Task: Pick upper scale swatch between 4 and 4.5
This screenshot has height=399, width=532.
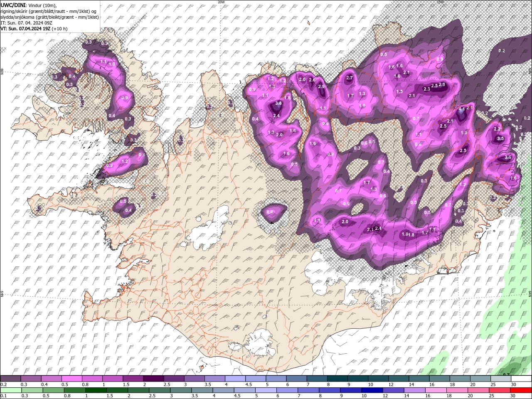Action: (235, 379)
